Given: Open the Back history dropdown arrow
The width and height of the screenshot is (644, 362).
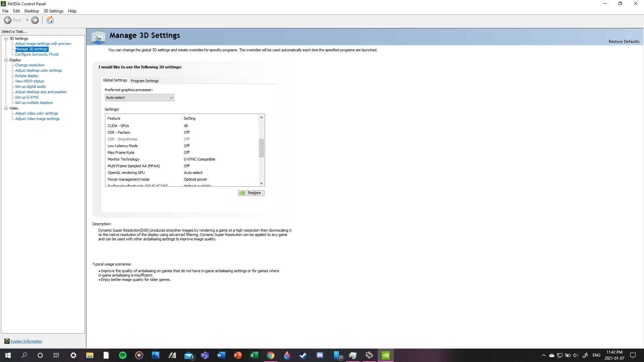Looking at the screenshot, I should [x=27, y=20].
